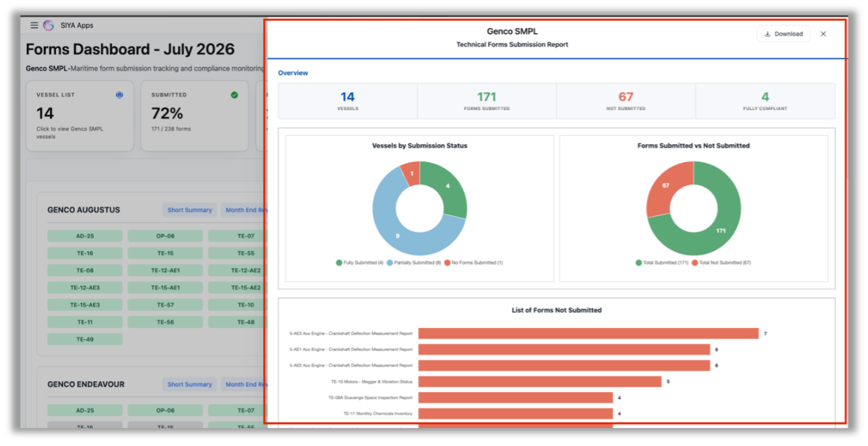The height and width of the screenshot is (446, 868).
Task: Open the hamburger menu beside SIYA Apps
Action: [34, 25]
